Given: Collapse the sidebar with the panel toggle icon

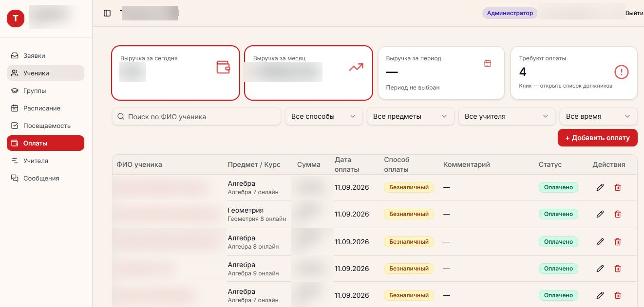Looking at the screenshot, I should [x=107, y=13].
